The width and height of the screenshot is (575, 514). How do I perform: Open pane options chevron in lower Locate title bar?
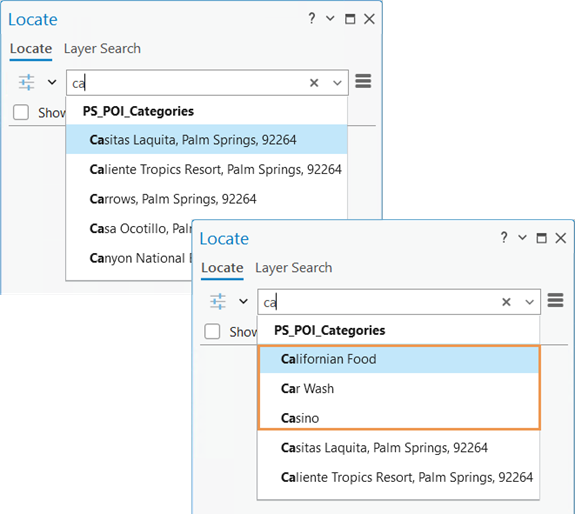522,238
